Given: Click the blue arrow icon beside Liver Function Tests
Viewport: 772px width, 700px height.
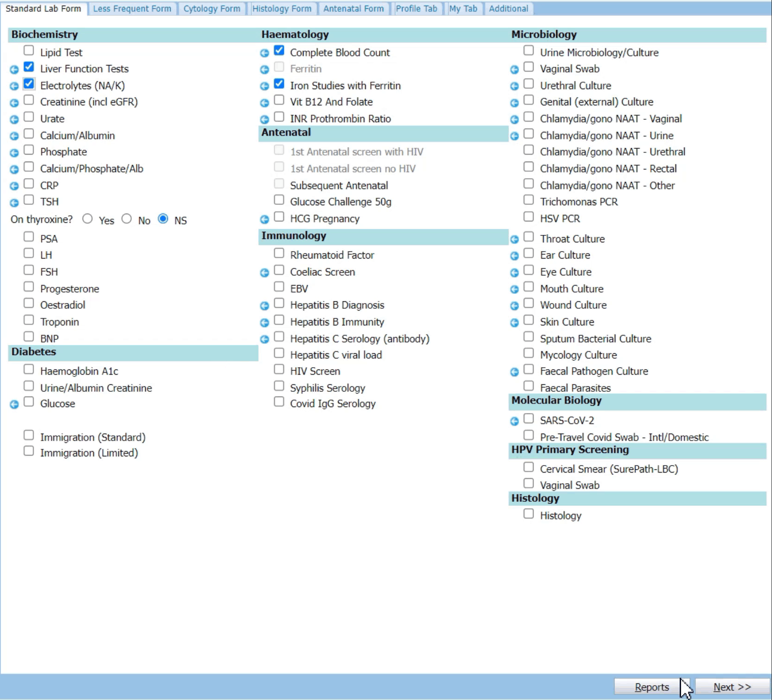Looking at the screenshot, I should (x=14, y=70).
